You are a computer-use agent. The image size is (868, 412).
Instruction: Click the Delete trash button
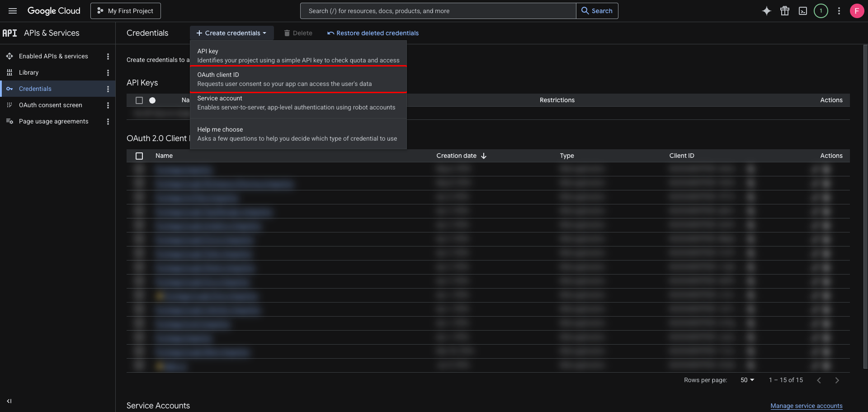(x=298, y=33)
